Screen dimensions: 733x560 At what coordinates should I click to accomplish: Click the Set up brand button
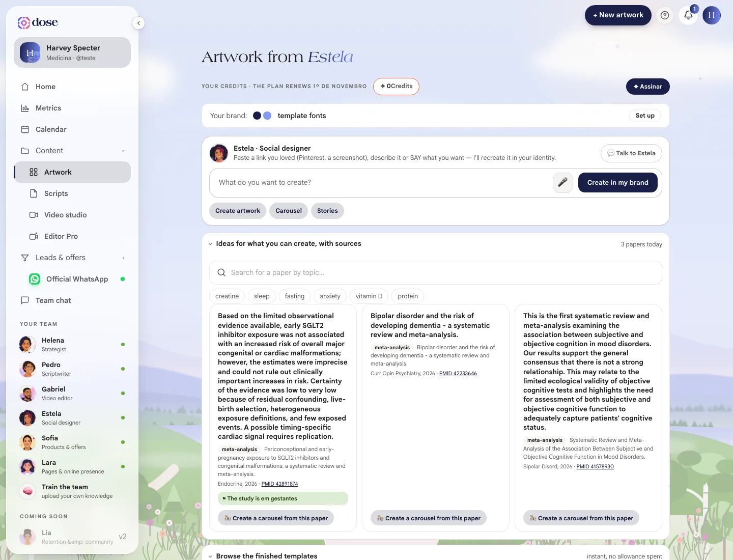[x=645, y=116]
